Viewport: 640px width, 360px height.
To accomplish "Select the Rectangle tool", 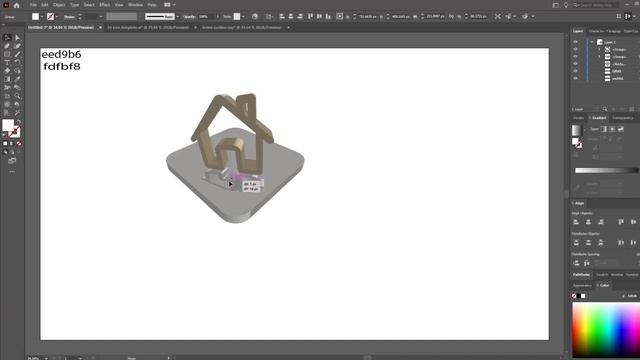I will tap(7, 54).
